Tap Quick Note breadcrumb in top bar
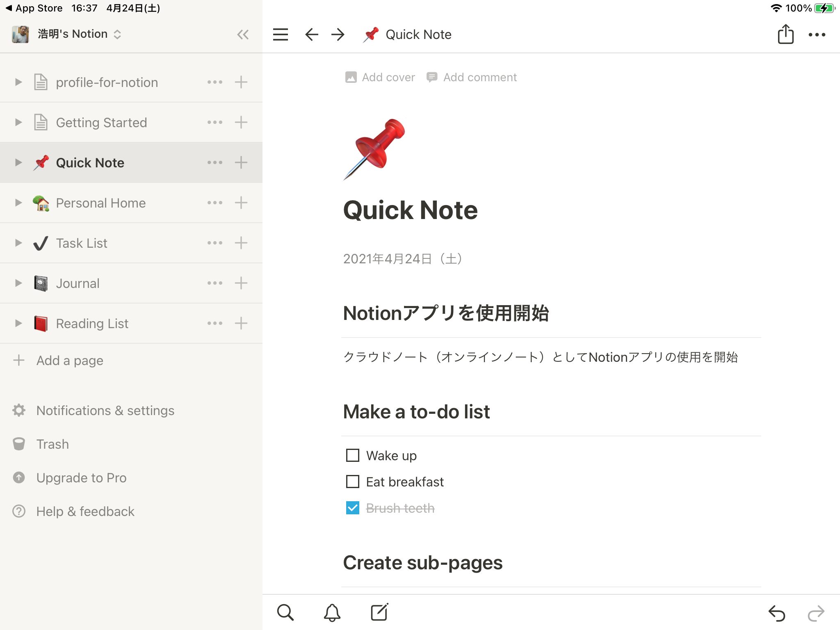The width and height of the screenshot is (840, 630). click(407, 34)
